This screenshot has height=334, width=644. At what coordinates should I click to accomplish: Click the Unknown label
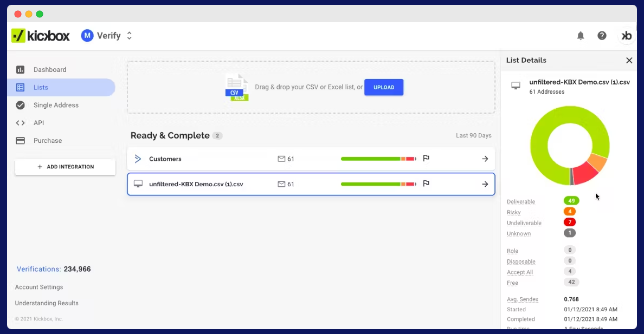point(519,233)
